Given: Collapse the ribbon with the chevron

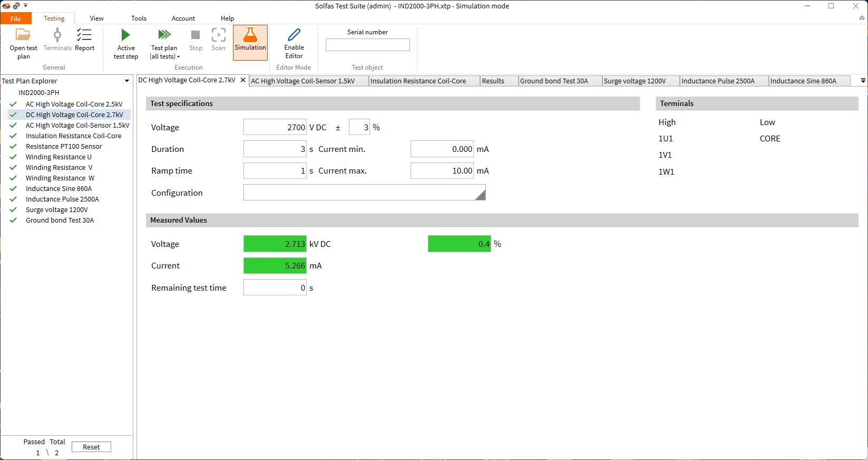Looking at the screenshot, I should pyautogui.click(x=862, y=18).
